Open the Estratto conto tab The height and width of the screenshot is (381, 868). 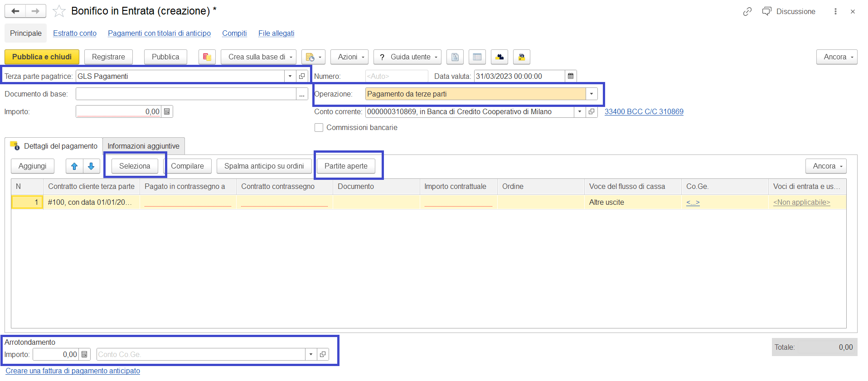(x=75, y=34)
